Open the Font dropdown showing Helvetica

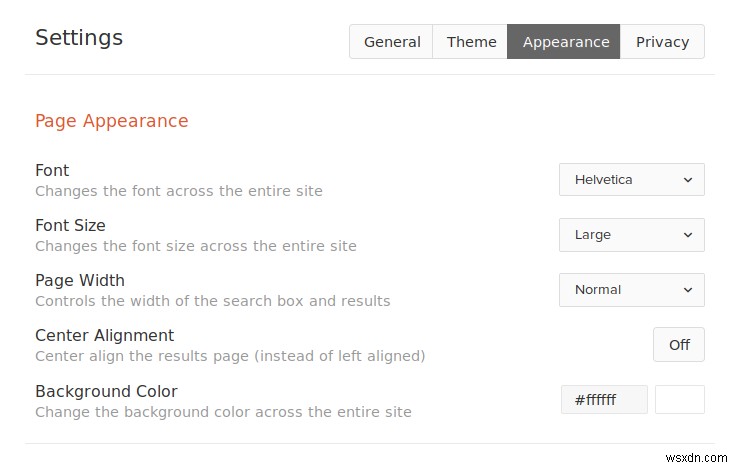[631, 180]
